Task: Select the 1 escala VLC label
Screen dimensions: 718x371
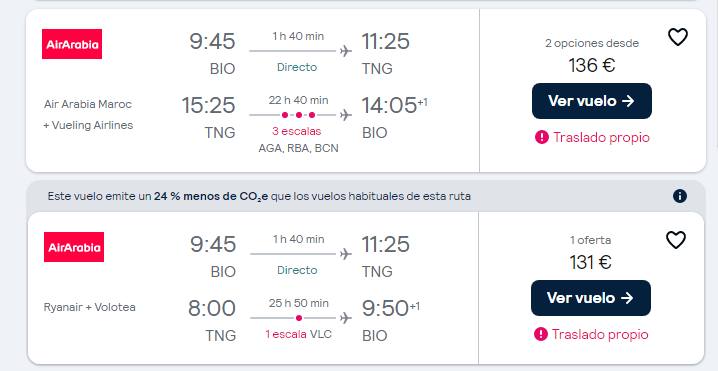Action: click(298, 334)
